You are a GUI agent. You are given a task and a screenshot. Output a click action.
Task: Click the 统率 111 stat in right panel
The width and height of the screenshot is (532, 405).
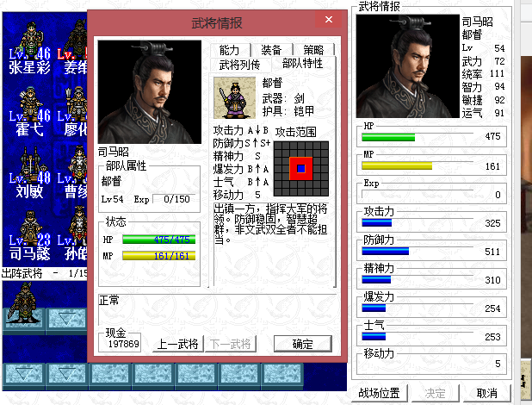click(x=483, y=74)
